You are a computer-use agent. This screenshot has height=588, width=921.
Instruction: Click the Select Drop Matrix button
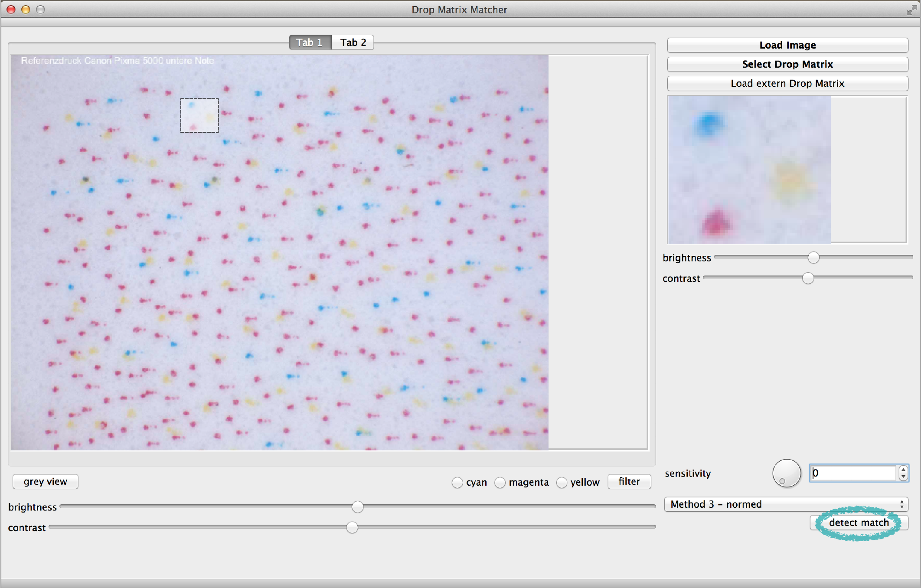click(x=790, y=65)
